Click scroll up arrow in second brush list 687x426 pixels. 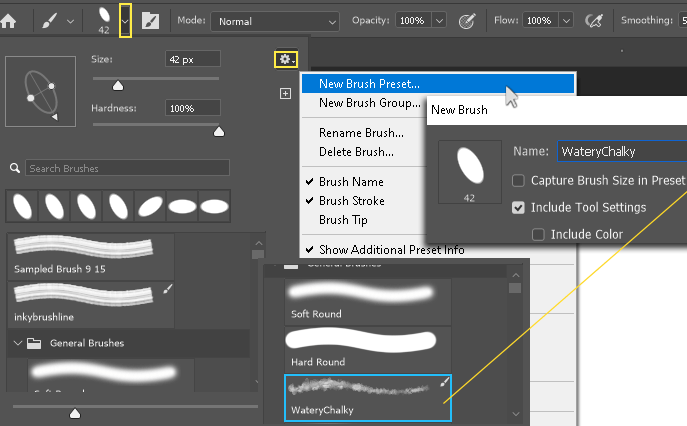click(x=516, y=275)
